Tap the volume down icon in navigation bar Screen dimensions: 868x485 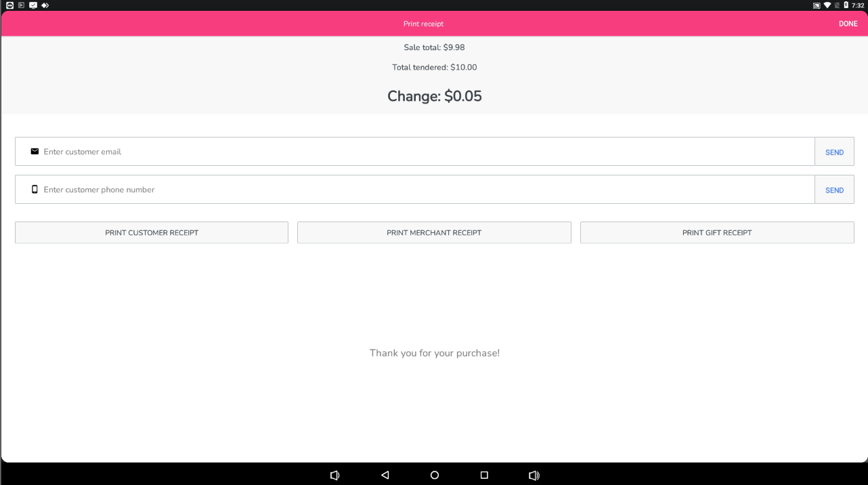(334, 476)
